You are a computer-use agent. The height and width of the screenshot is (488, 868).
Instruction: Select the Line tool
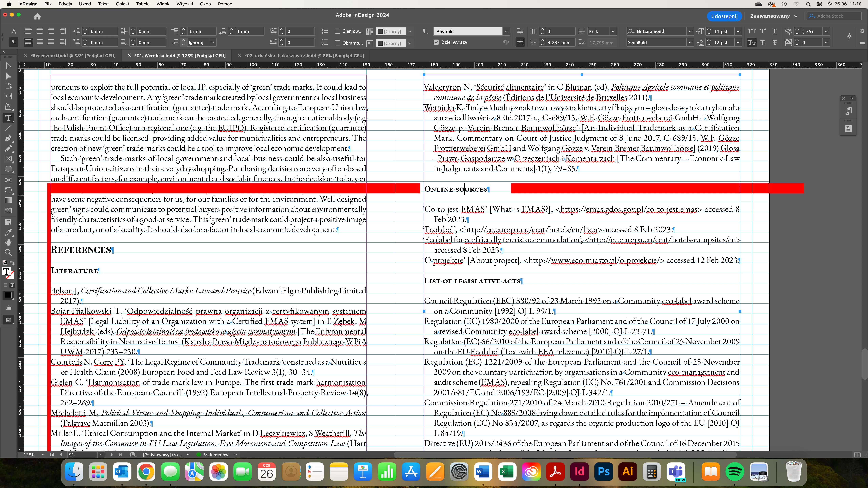pos(8,128)
